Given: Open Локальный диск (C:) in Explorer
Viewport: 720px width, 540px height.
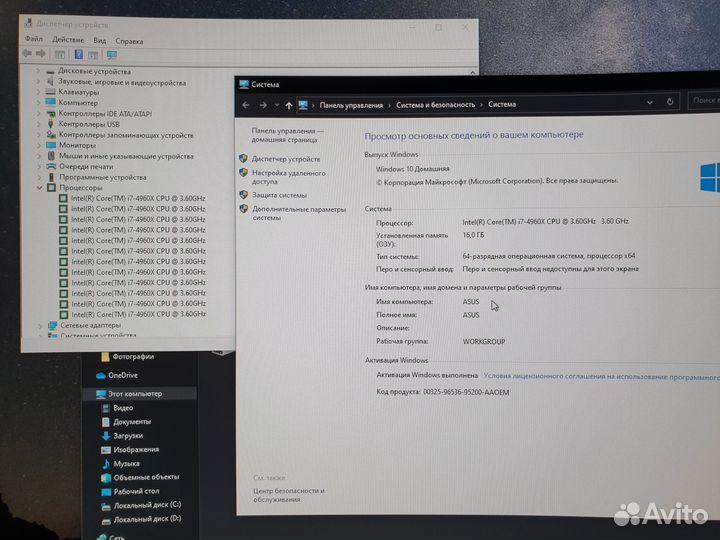Looking at the screenshot, I should pos(147,505).
